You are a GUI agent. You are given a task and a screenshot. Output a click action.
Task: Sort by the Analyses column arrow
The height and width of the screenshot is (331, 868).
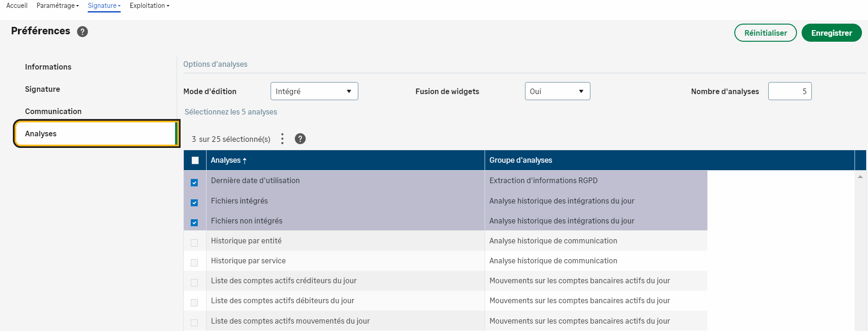(245, 160)
